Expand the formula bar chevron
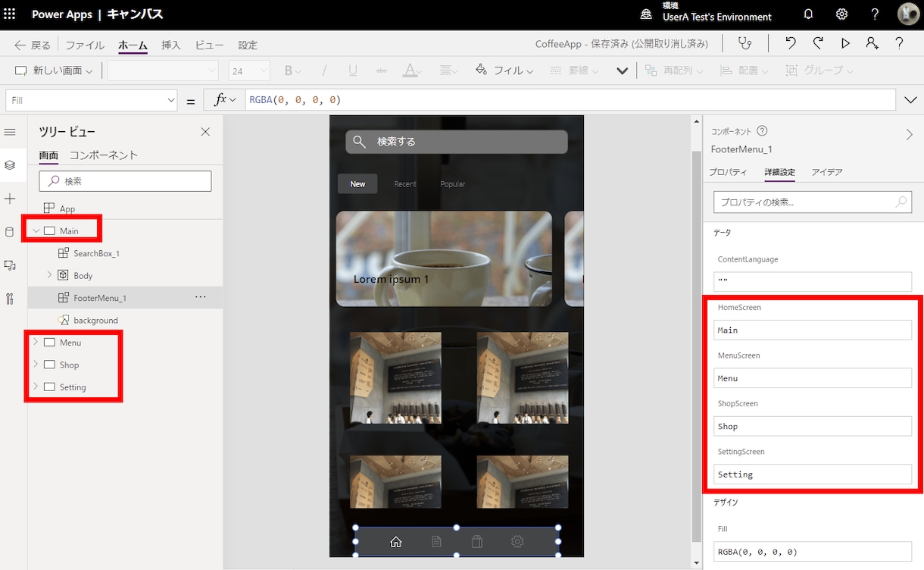 tap(910, 100)
